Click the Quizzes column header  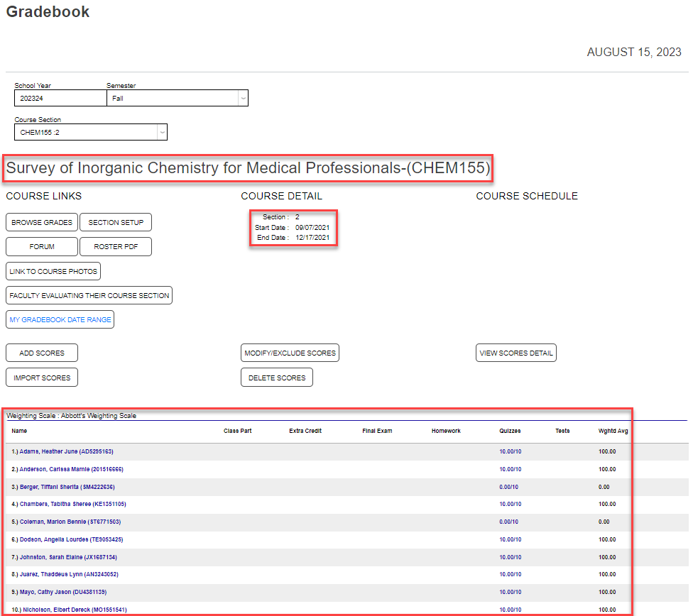pos(510,431)
